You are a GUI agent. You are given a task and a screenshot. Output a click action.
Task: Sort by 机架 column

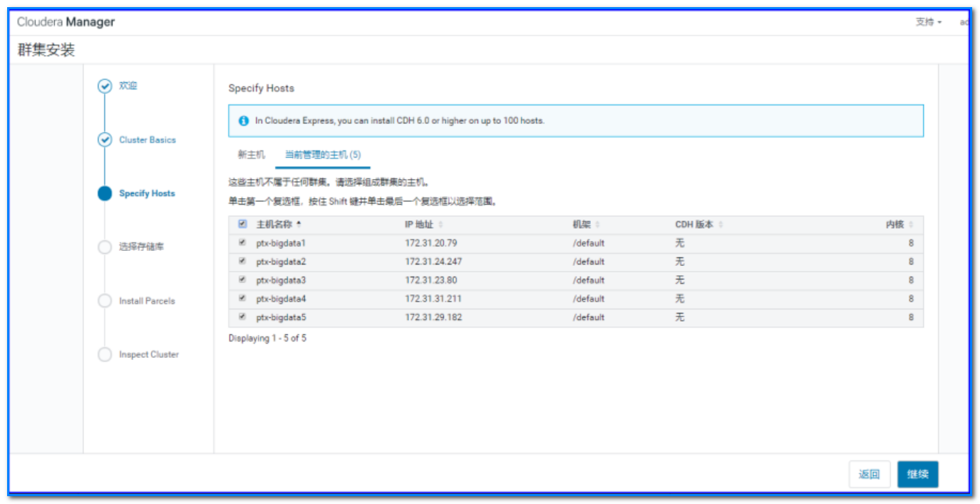[586, 225]
